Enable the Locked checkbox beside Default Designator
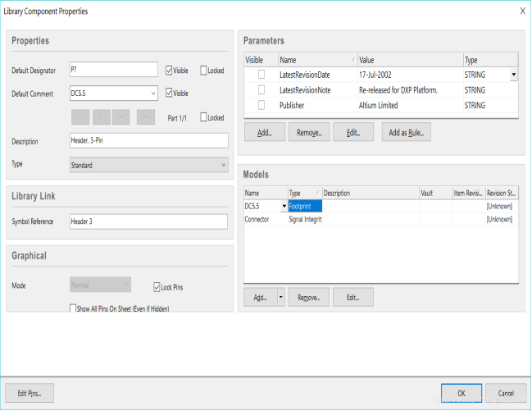 (x=204, y=71)
